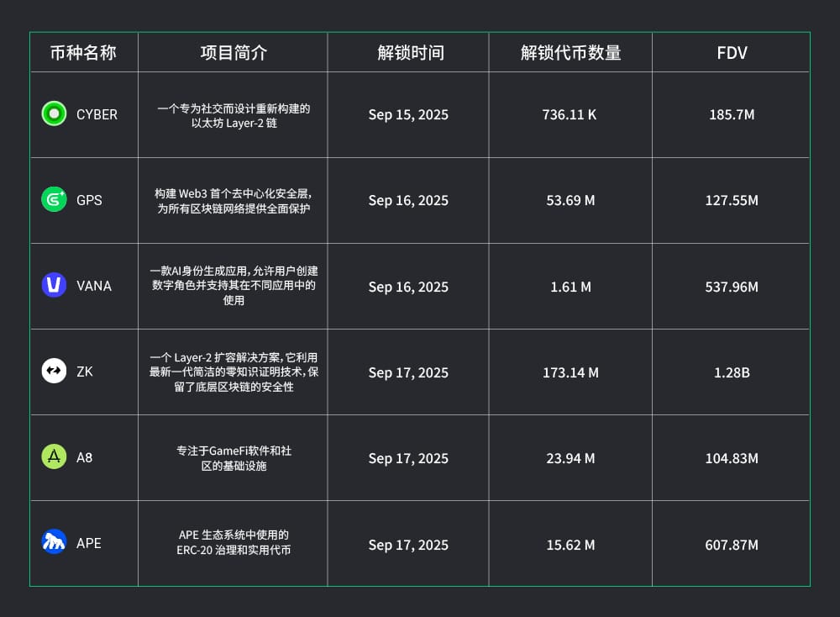The width and height of the screenshot is (840, 617).
Task: Click the GPS token green logo
Action: coord(54,199)
